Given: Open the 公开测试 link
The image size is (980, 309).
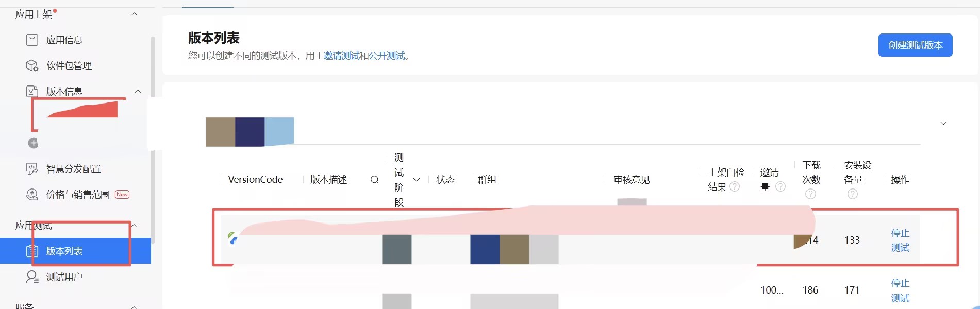Looking at the screenshot, I should 387,56.
